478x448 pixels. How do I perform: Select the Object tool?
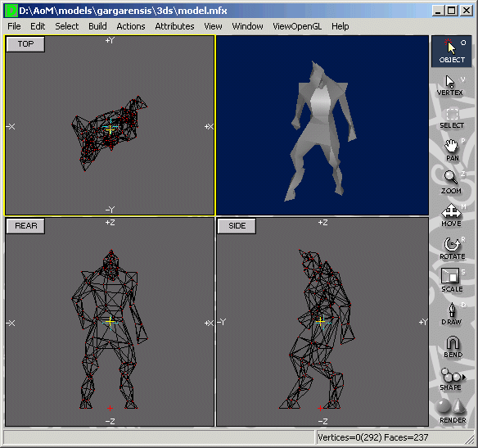pos(452,52)
